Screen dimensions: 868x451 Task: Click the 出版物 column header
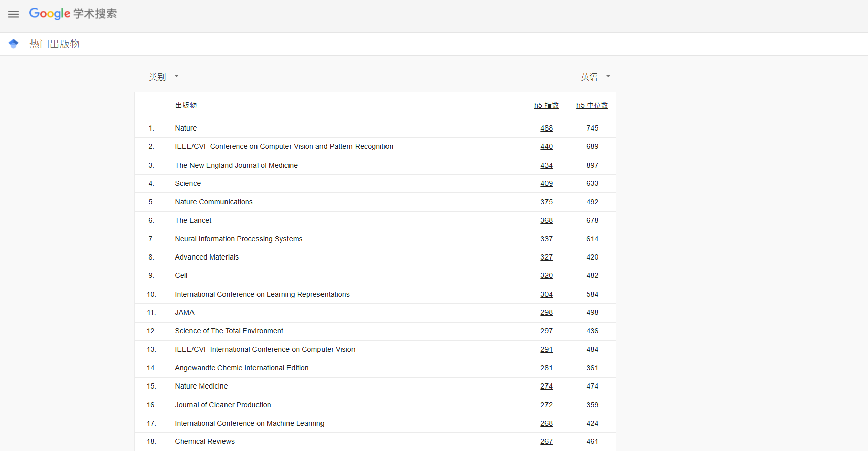186,105
